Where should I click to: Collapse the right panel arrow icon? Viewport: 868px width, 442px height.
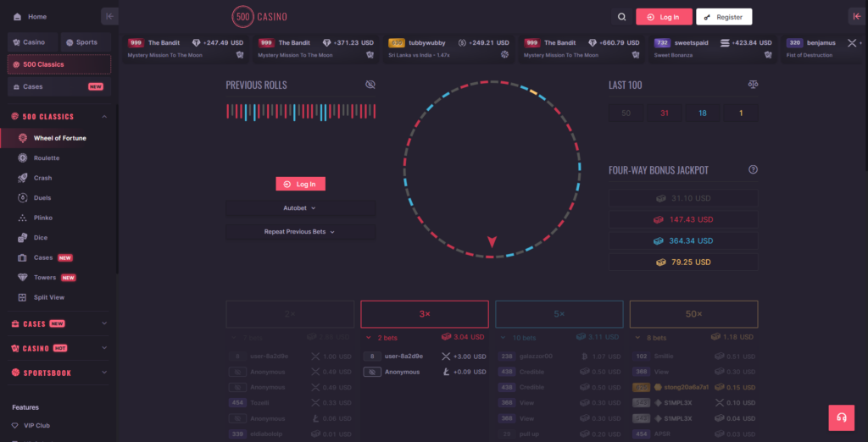[857, 17]
